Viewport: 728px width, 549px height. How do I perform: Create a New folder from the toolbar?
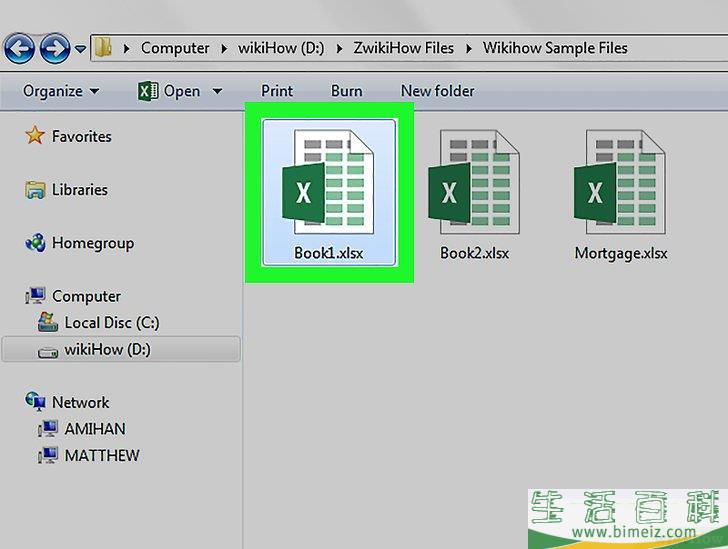(x=437, y=91)
